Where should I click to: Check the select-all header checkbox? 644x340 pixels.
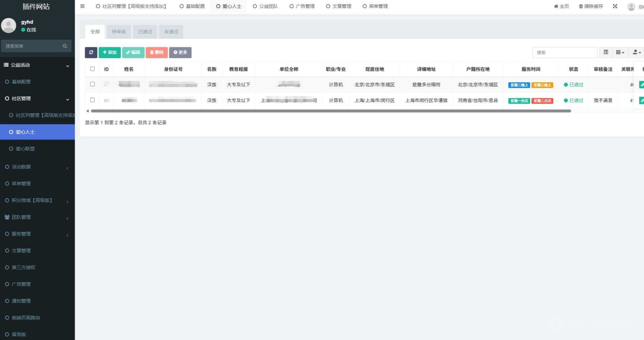click(92, 69)
